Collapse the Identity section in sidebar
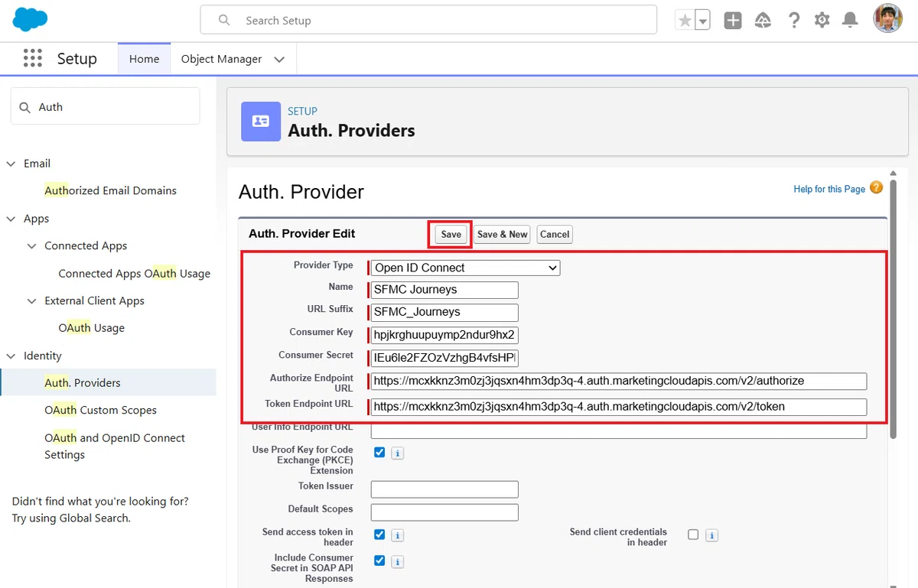This screenshot has width=918, height=588. tap(11, 356)
